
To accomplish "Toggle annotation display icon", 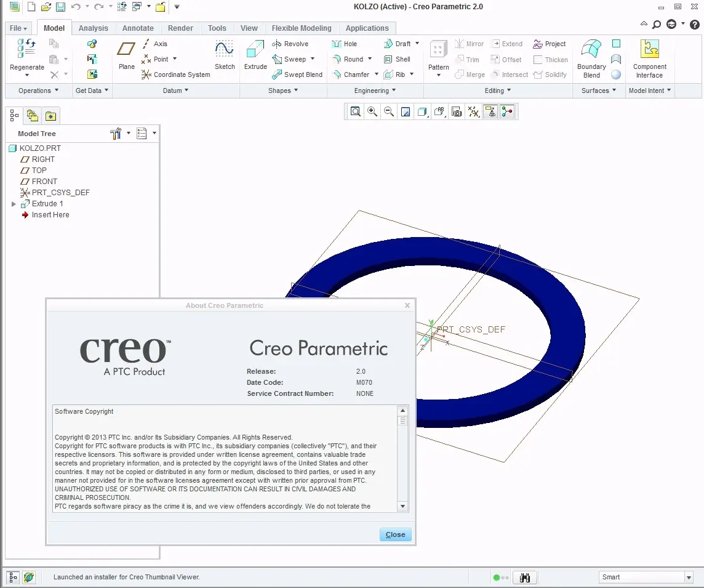I will click(x=490, y=111).
